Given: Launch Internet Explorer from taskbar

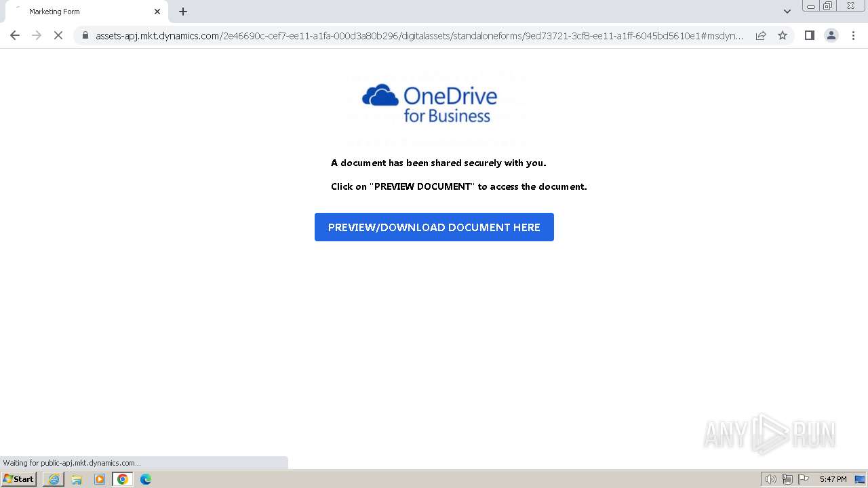Looking at the screenshot, I should pos(54,479).
